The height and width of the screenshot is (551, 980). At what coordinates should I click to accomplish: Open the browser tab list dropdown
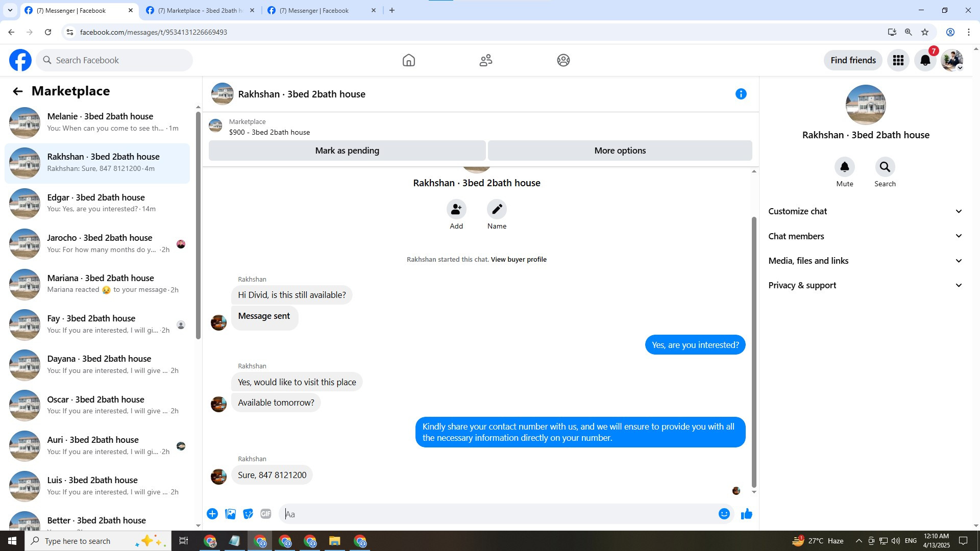pyautogui.click(x=10, y=10)
